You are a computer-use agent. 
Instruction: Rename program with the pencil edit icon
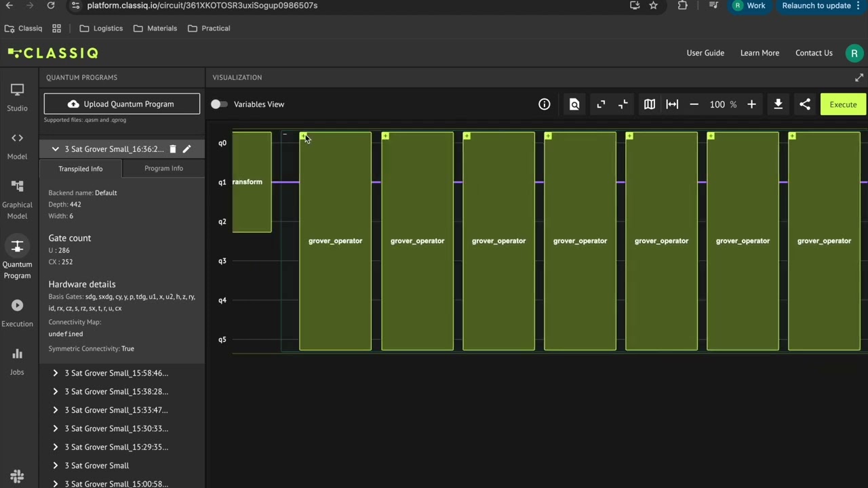187,149
